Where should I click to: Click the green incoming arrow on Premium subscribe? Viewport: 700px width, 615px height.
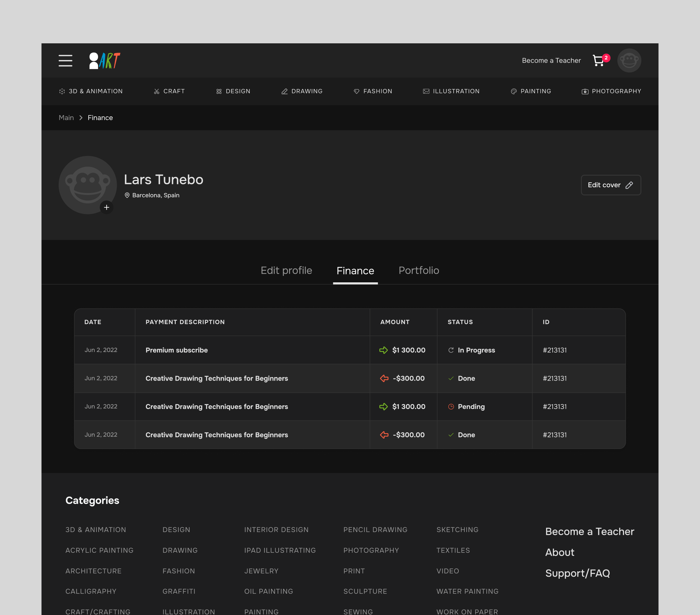point(383,350)
